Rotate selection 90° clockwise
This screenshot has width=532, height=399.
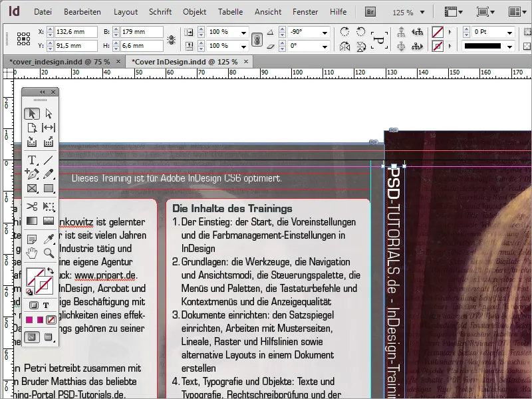pos(344,32)
